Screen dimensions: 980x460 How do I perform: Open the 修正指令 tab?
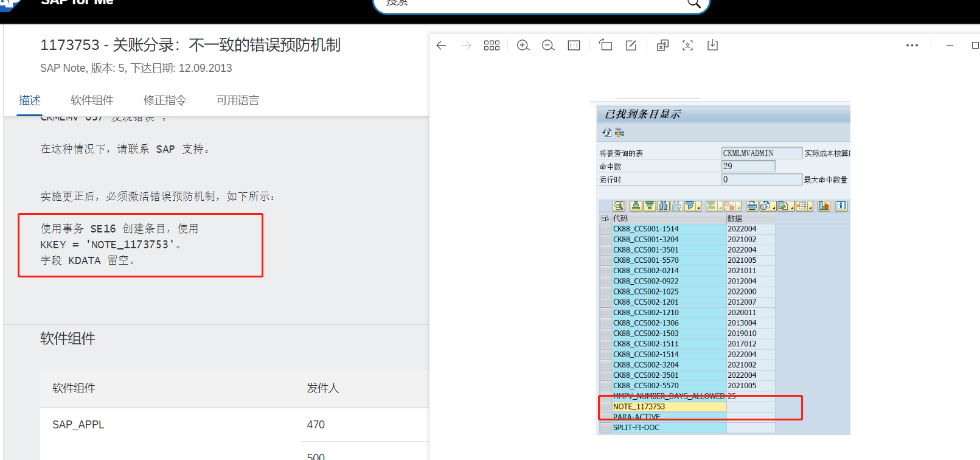[165, 100]
